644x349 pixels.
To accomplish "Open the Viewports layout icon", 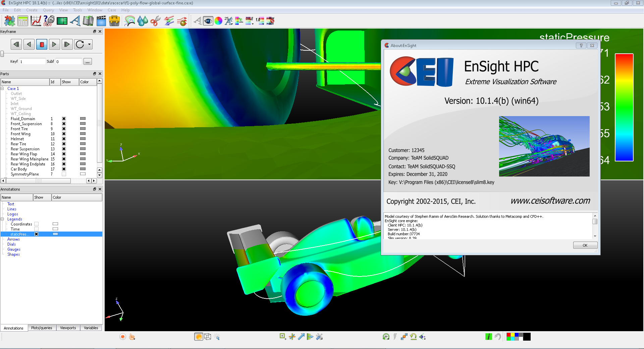I will (62, 21).
